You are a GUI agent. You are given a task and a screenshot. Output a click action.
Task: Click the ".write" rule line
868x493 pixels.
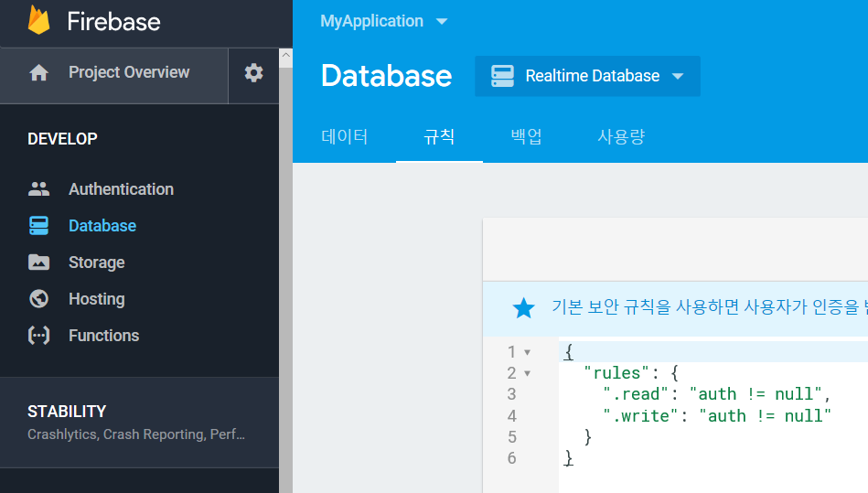717,415
